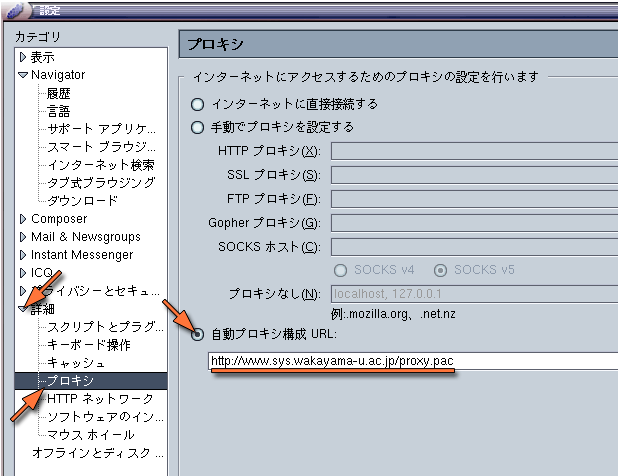This screenshot has height=476, width=618.
Task: Select ソフトウェアのイン... item
Action: (105, 416)
